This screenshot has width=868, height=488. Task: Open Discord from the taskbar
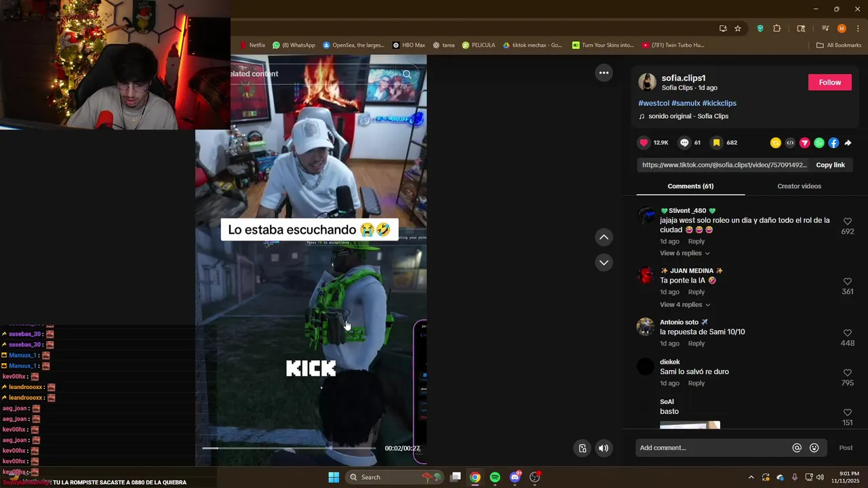pyautogui.click(x=515, y=477)
